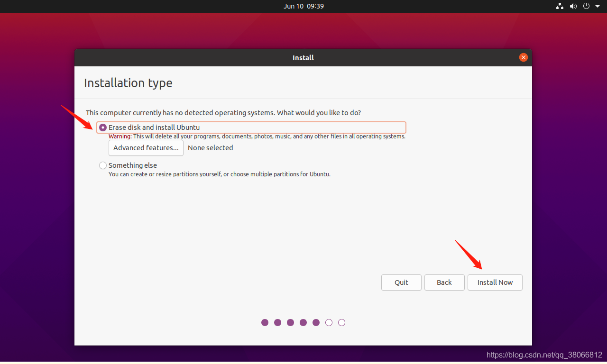Click the erase disk Warning text
The image size is (607, 364).
257,136
